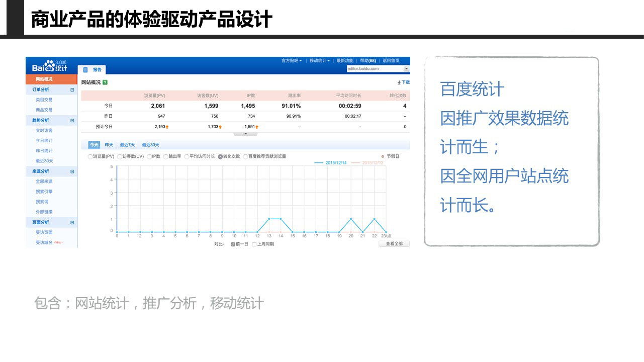Select the 浏览量(PV) radio button

click(90, 157)
